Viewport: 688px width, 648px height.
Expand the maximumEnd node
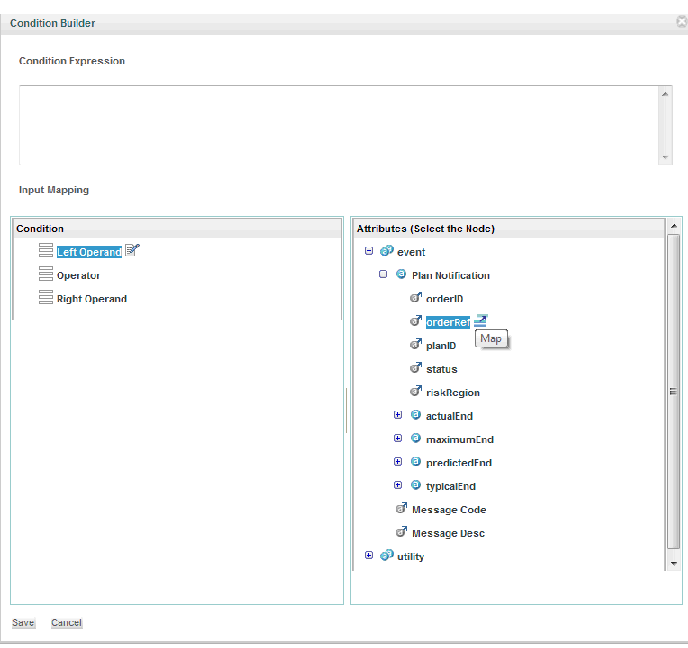point(398,438)
